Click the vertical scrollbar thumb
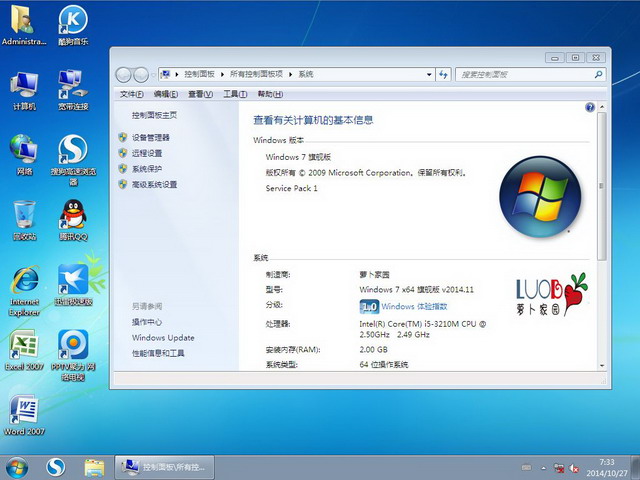The image size is (640, 480). tap(602, 187)
